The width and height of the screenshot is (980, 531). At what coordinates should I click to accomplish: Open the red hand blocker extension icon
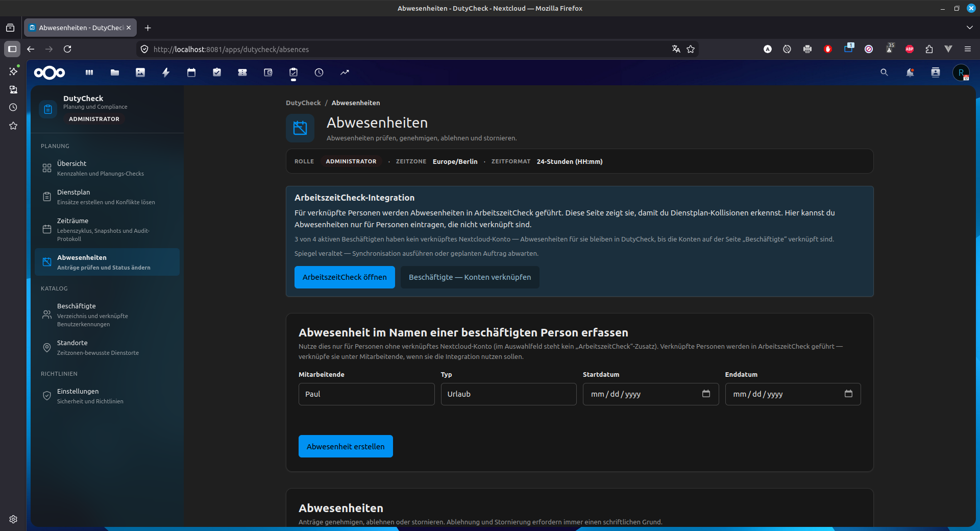click(828, 49)
